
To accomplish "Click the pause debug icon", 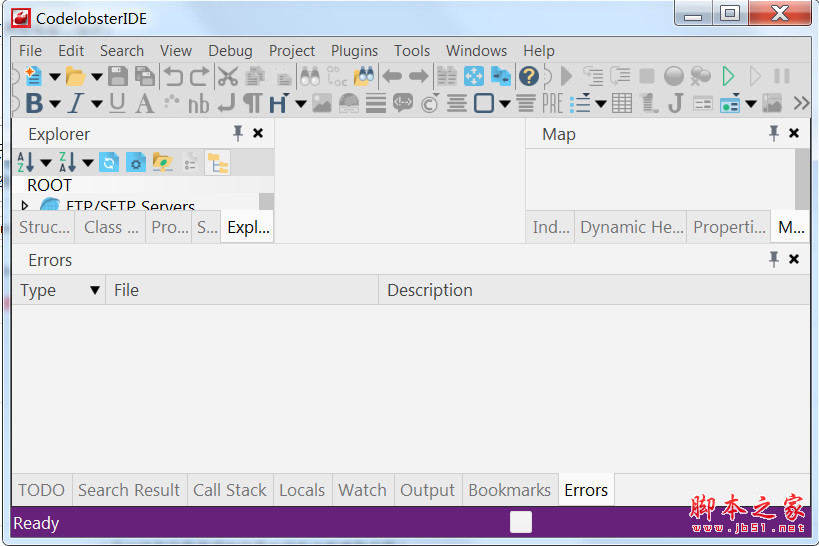I will point(782,76).
